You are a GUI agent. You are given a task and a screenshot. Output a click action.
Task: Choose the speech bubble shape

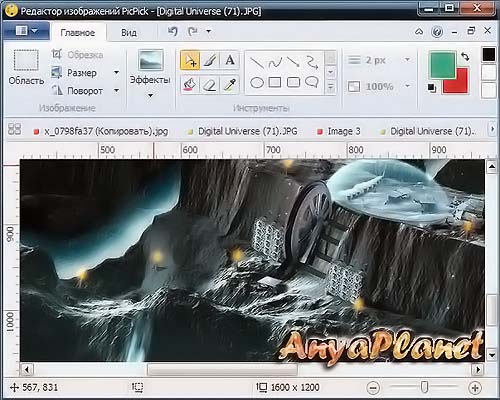click(312, 82)
